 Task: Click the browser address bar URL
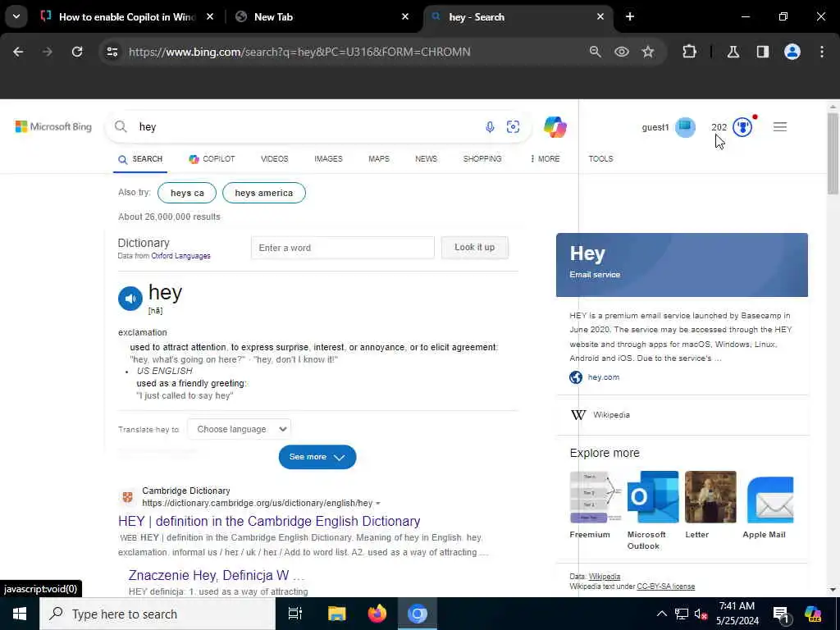click(x=300, y=52)
